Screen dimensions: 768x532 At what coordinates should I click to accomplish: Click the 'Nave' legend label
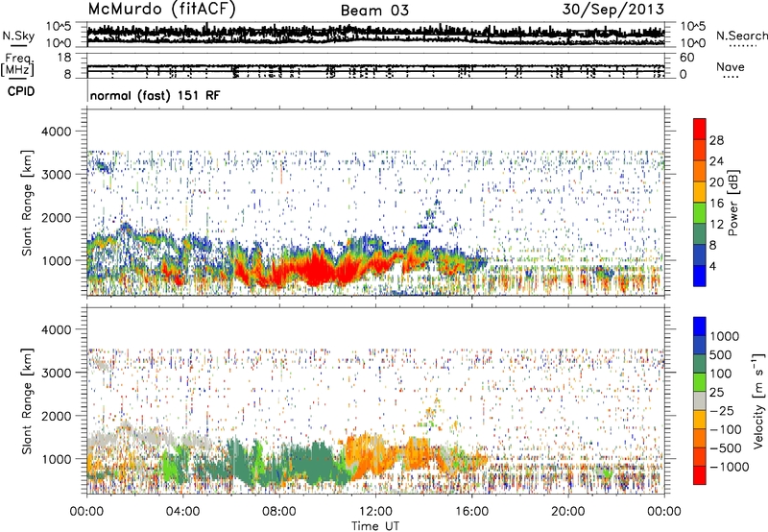[731, 66]
